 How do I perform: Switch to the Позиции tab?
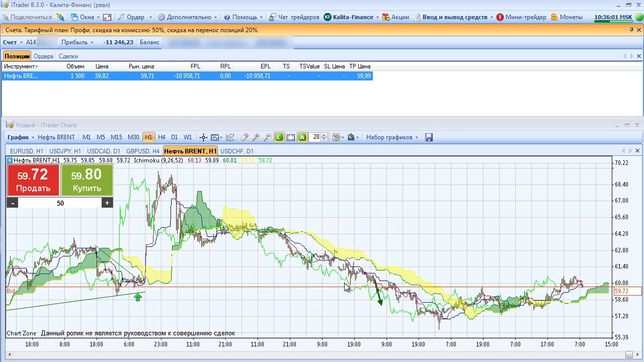click(x=17, y=56)
